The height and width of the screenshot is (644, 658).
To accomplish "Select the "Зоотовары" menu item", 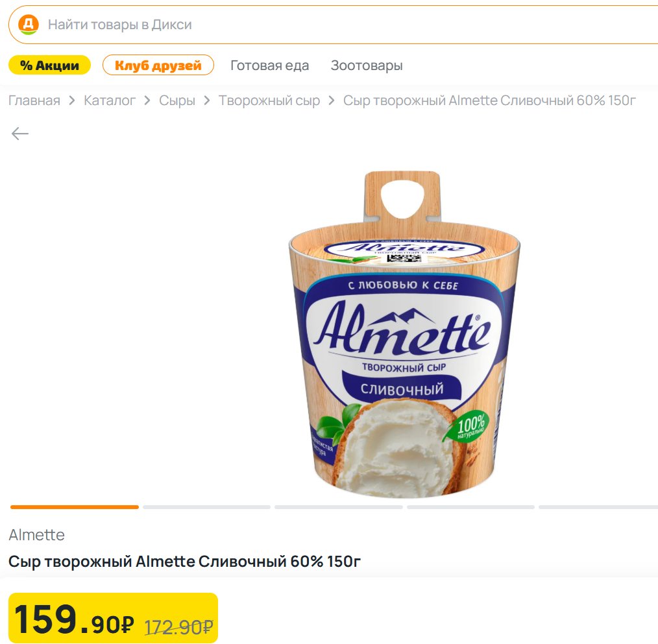I will (x=367, y=66).
